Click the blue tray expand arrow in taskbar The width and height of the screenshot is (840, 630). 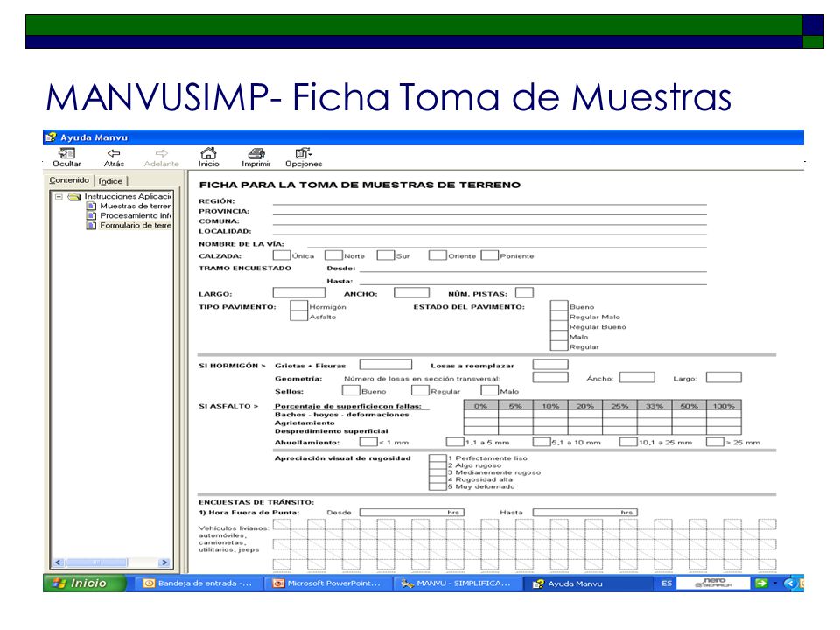(x=789, y=583)
